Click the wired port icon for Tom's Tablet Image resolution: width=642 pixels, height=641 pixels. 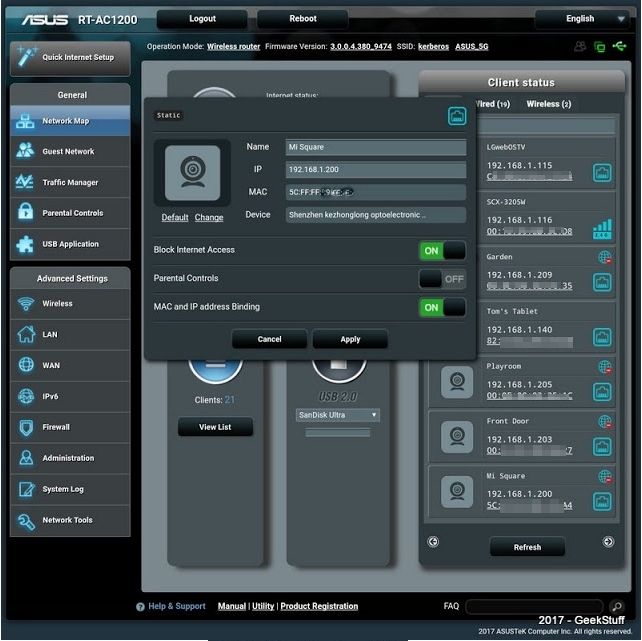click(x=602, y=337)
